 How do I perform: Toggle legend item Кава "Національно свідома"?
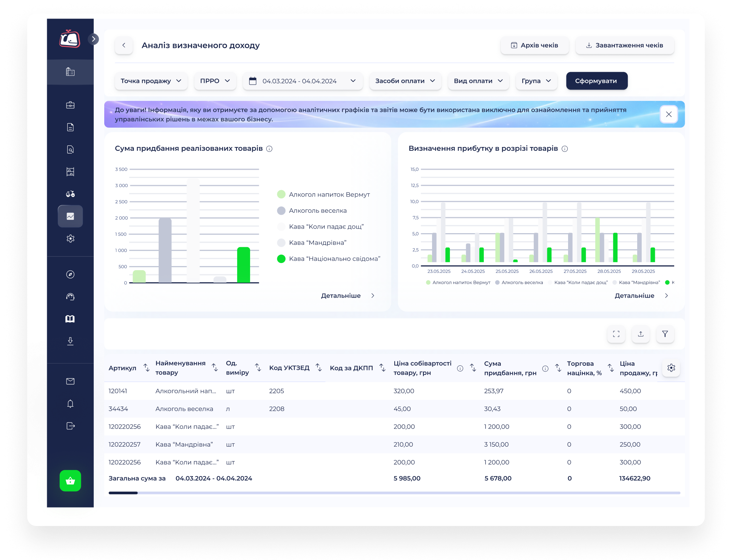(x=329, y=259)
